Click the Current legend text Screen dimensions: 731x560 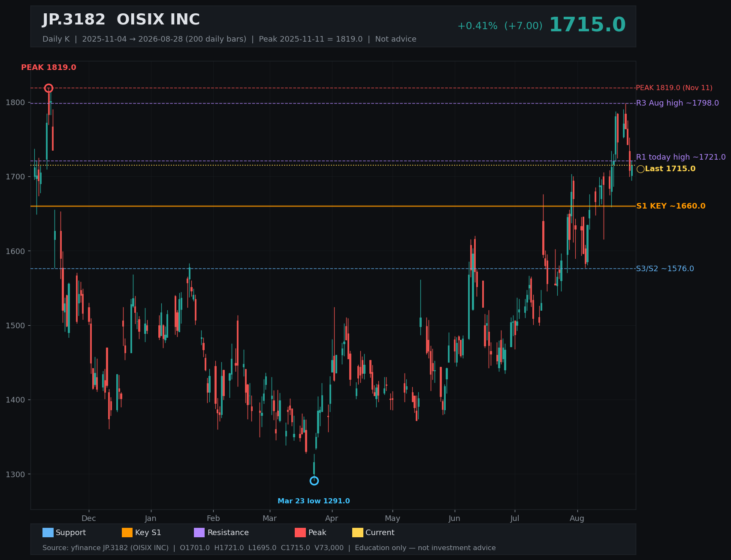click(380, 533)
